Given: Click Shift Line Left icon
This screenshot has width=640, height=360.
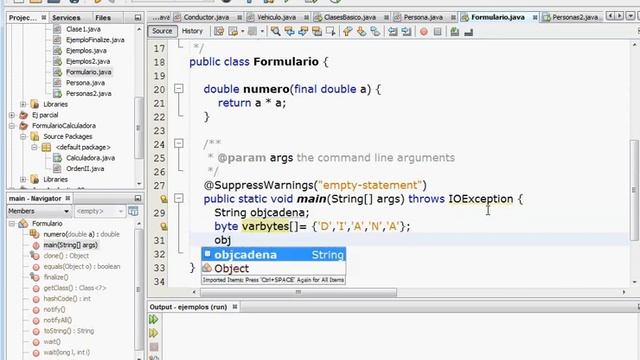Looking at the screenshot, I should coord(393,31).
